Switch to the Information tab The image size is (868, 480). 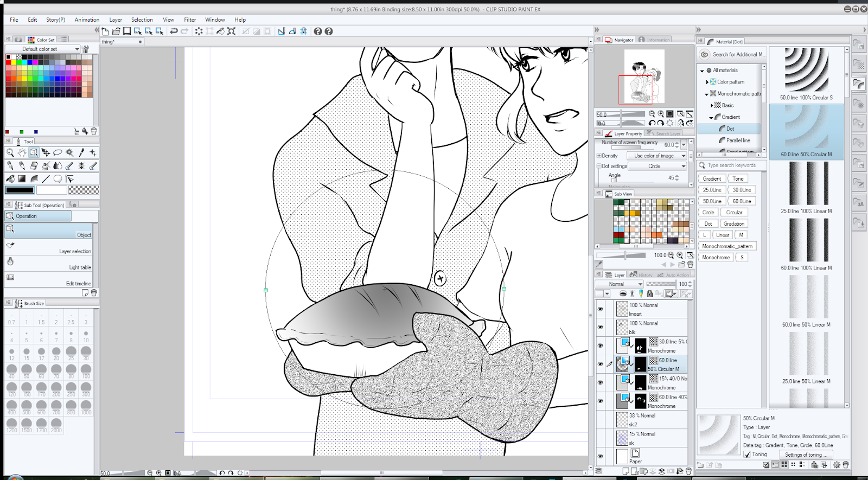point(654,40)
